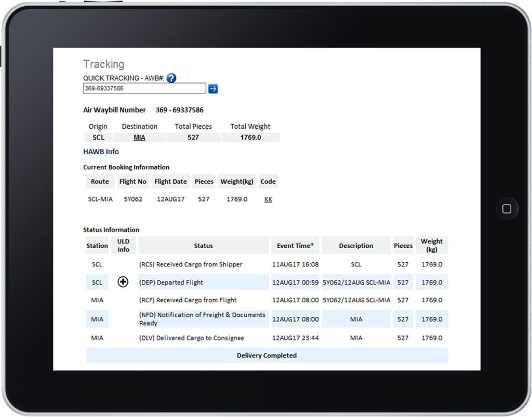
Task: Click the blue help question mark icon
Action: 171,78
